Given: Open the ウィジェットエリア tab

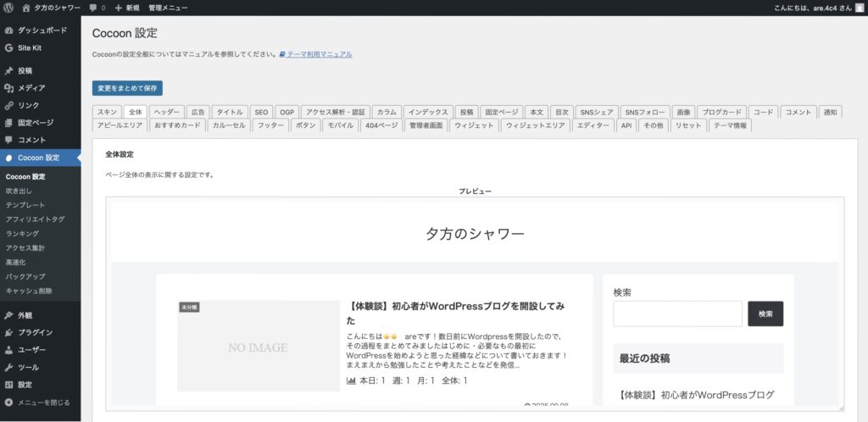Looking at the screenshot, I should coord(536,125).
